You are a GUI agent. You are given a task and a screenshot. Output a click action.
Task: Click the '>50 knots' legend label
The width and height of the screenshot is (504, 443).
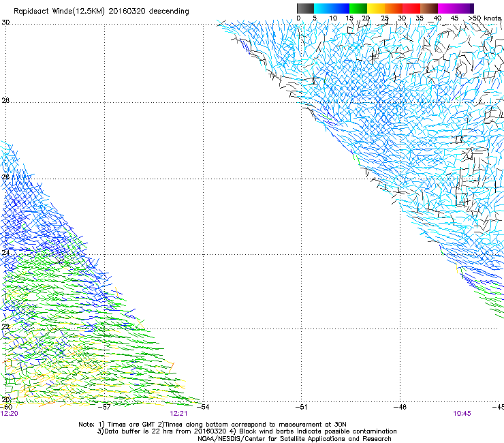[x=484, y=18]
